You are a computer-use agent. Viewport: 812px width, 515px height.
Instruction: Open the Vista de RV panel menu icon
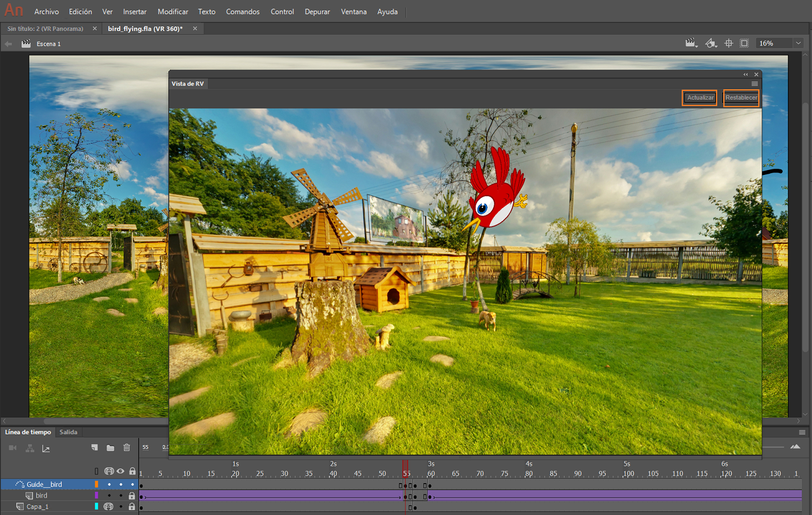(x=755, y=84)
